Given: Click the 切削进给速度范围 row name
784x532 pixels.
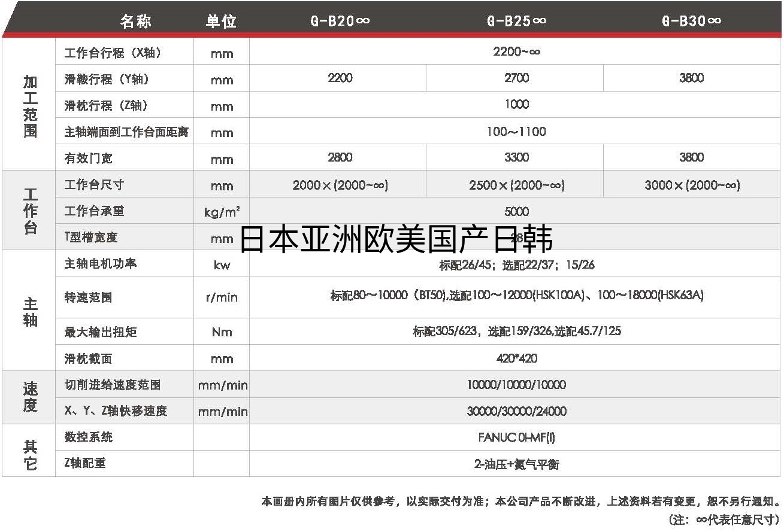Looking at the screenshot, I should pos(112,385).
